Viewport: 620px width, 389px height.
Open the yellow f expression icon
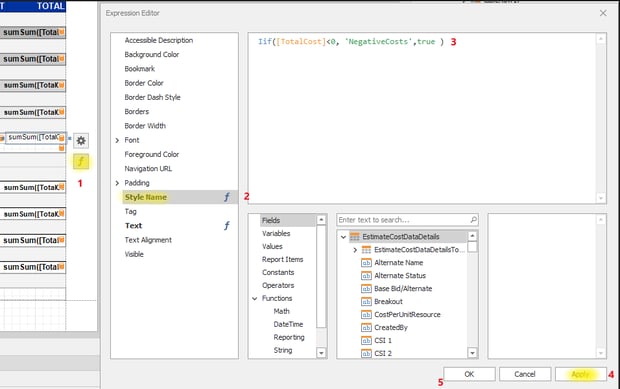point(81,161)
